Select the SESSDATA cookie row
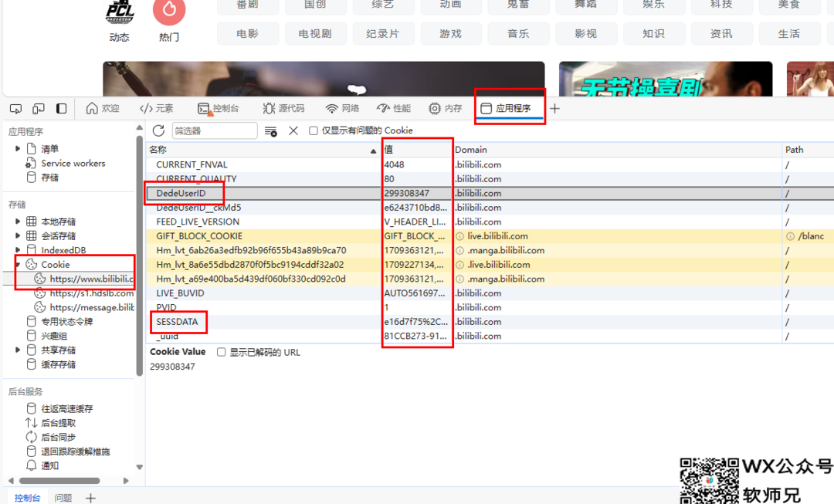The height and width of the screenshot is (504, 834). (x=490, y=322)
